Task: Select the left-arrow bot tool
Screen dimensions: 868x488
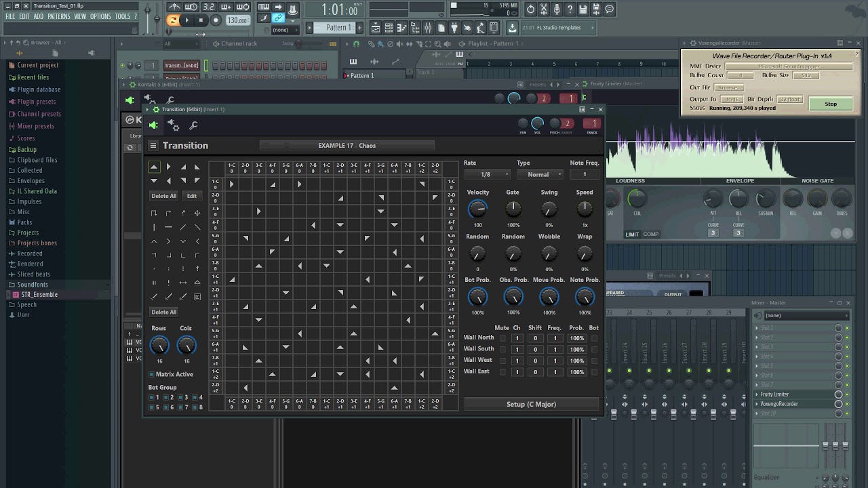Action: click(x=169, y=181)
